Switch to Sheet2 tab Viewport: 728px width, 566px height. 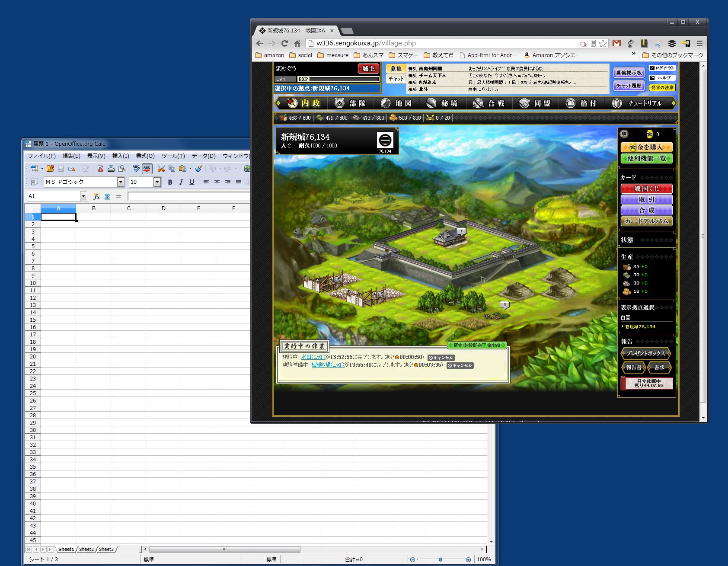pos(86,549)
